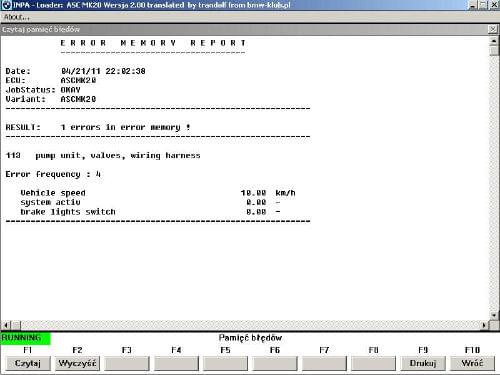Screen dimensions: 500x375
Task: Click 'Czytaj pamięć błędów' panel title
Action: 41,29
